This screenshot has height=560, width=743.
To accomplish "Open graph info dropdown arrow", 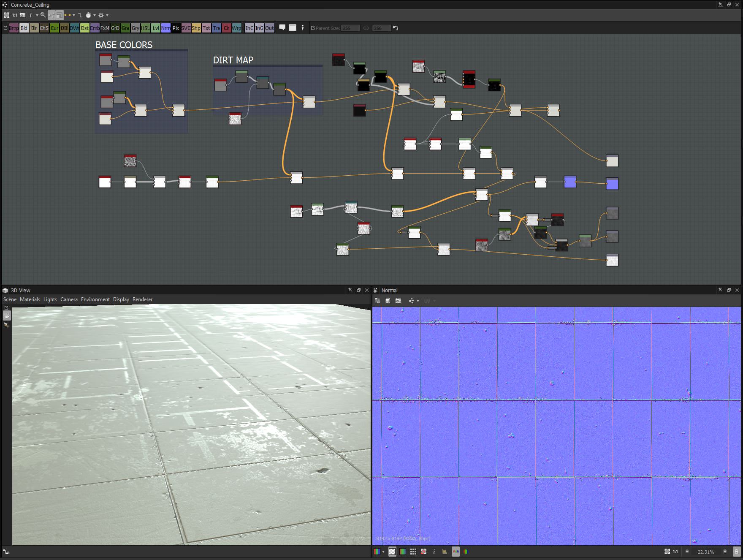I will pos(37,15).
